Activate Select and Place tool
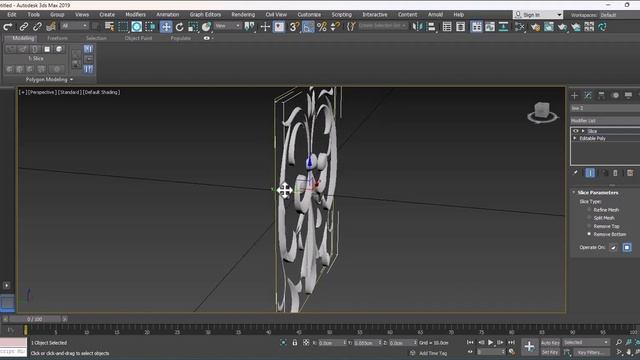This screenshot has width=640, height=360. pyautogui.click(x=207, y=27)
